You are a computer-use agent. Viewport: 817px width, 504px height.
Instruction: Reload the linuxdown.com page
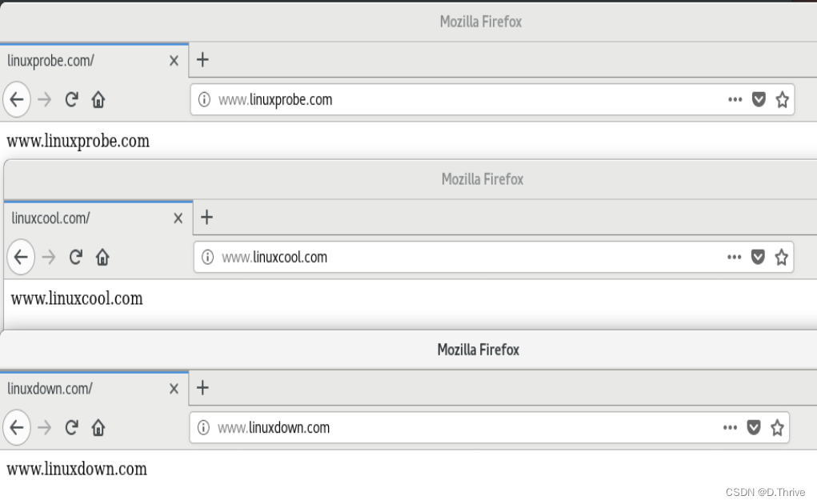pyautogui.click(x=71, y=427)
